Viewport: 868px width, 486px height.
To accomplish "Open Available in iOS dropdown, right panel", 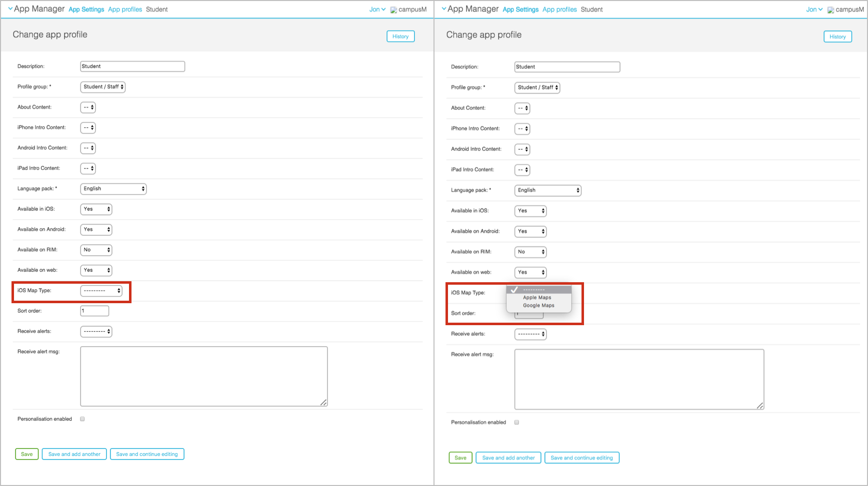I will pyautogui.click(x=530, y=211).
